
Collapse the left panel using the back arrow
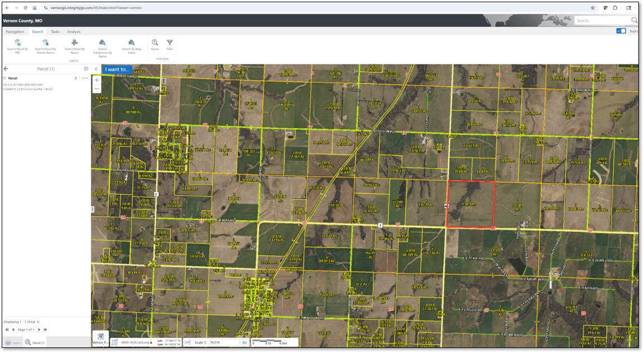(x=6, y=69)
